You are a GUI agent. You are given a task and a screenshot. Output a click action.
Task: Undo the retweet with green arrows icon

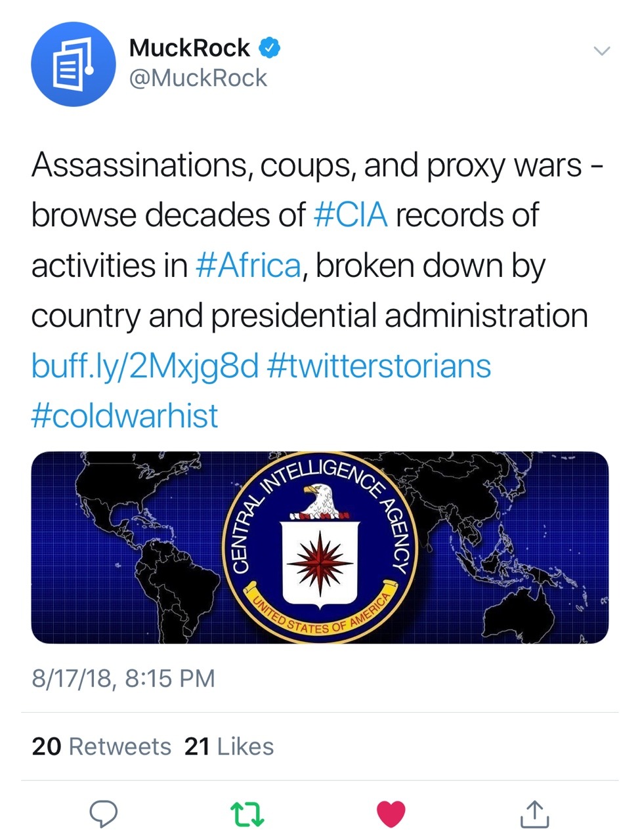coord(248,814)
